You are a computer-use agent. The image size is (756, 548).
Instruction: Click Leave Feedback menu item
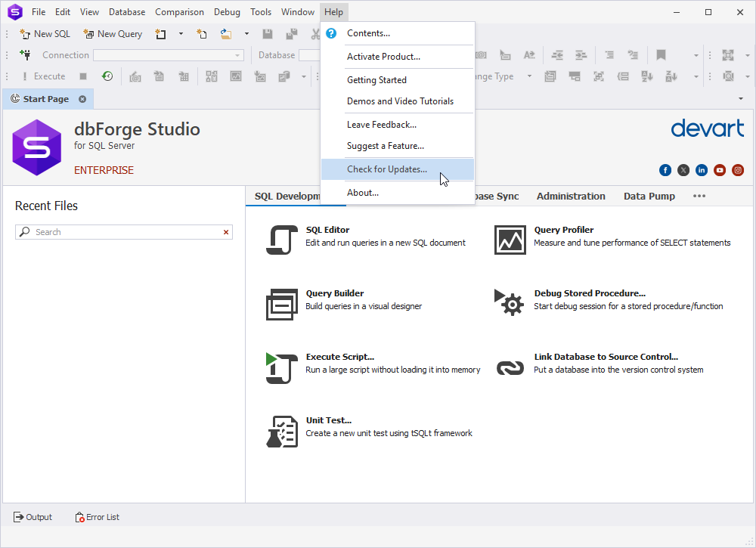(x=398, y=125)
